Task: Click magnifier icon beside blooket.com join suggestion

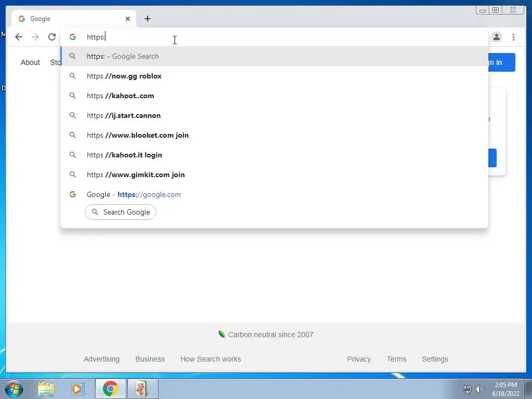Action: 73,135
